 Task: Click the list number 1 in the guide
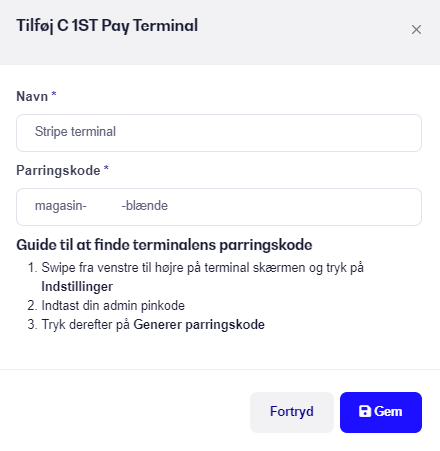click(32, 268)
